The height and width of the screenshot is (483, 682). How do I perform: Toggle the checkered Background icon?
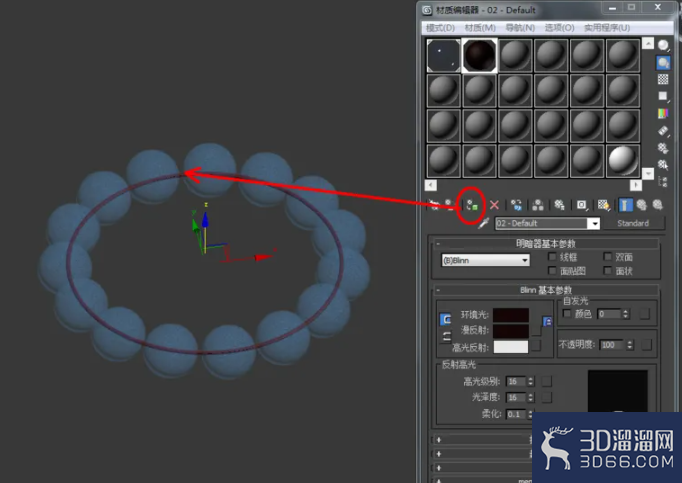tap(663, 79)
